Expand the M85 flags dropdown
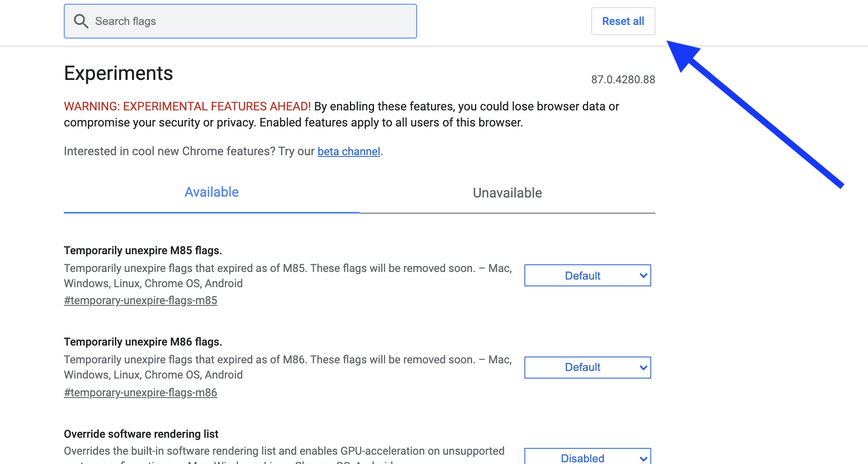The height and width of the screenshot is (464, 868). pyautogui.click(x=588, y=275)
